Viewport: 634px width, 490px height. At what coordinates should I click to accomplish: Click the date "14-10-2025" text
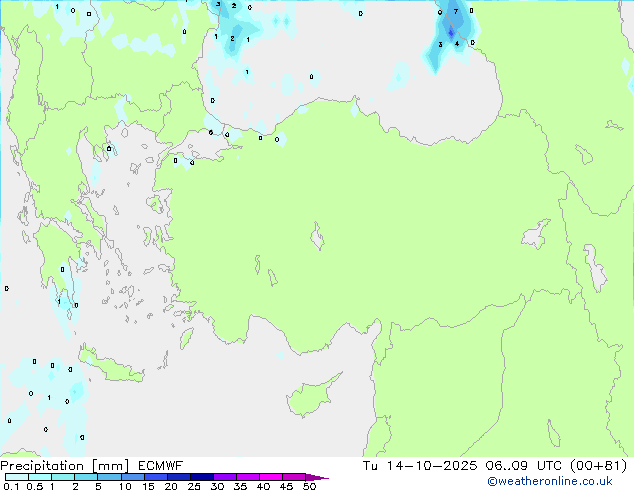[x=432, y=466]
